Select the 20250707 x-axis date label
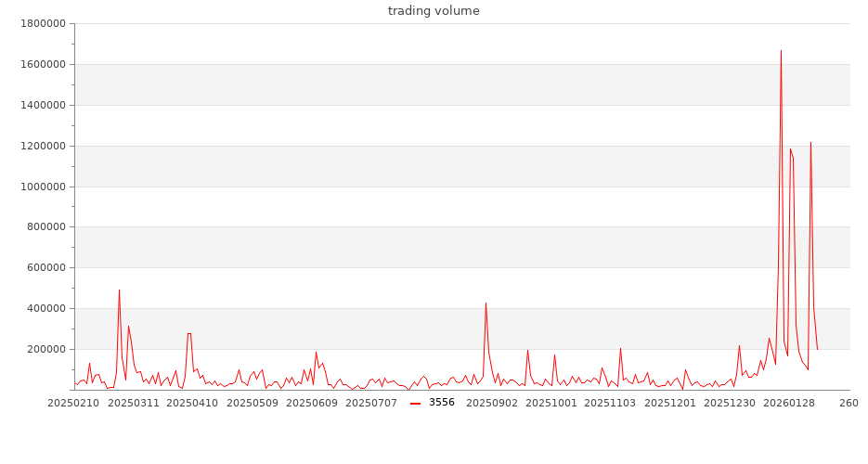Screen dimensions: 868x464 coord(371,403)
